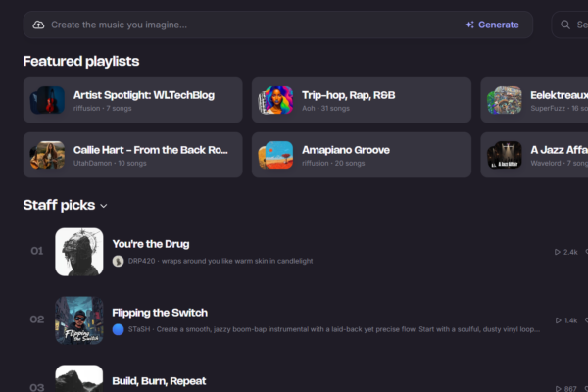Click the sparkle Generate button

[x=492, y=24]
